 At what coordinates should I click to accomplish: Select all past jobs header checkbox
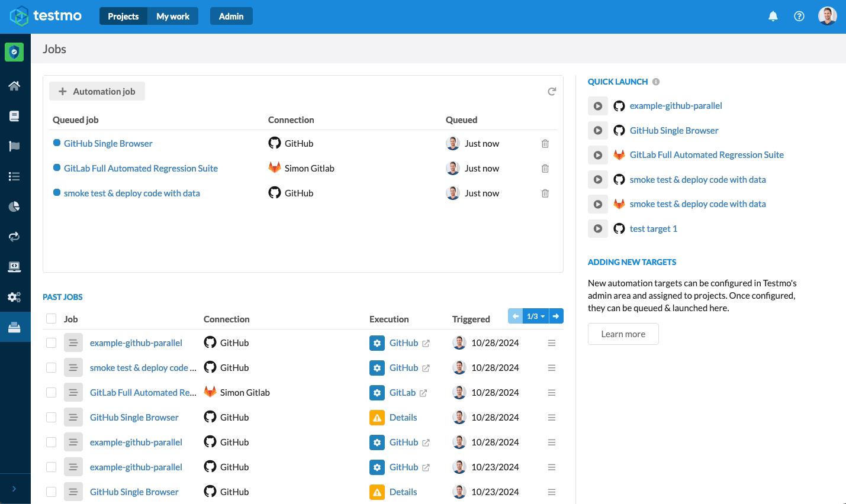[x=51, y=319]
